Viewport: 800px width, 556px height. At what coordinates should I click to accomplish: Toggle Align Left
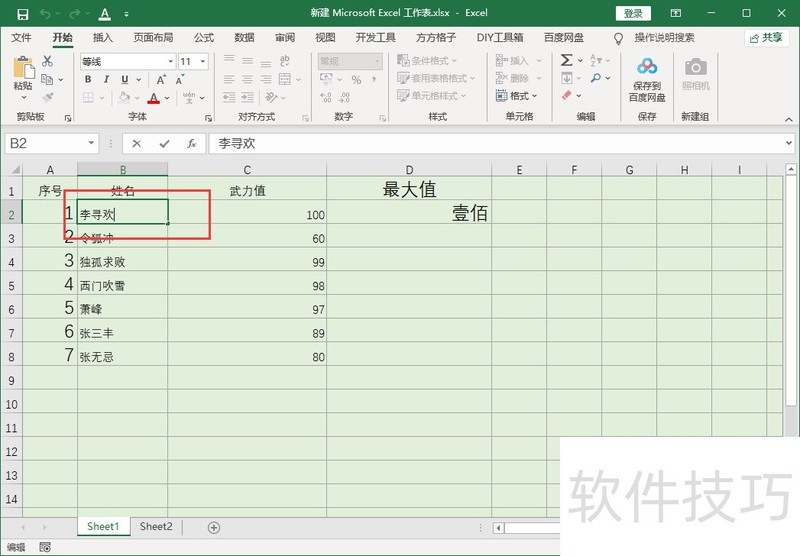[x=230, y=79]
